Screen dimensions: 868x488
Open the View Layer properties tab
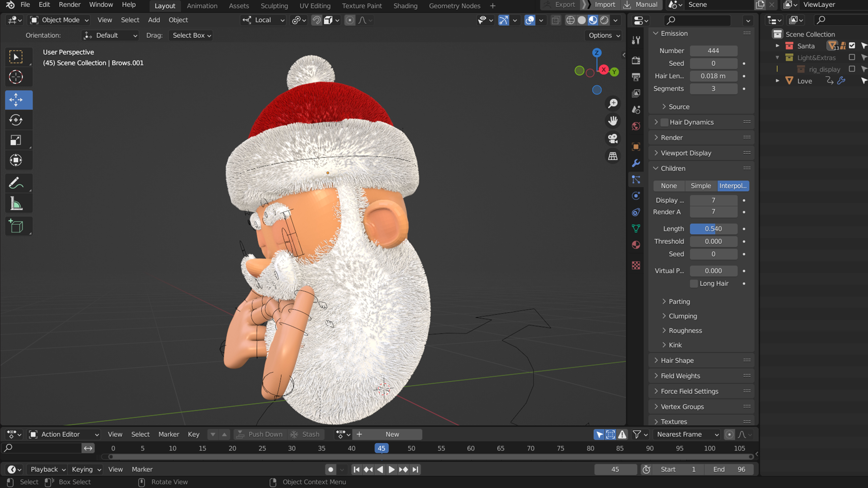(x=636, y=93)
